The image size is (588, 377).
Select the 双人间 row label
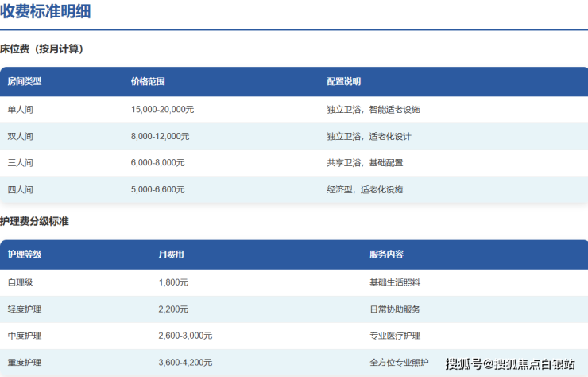click(21, 137)
